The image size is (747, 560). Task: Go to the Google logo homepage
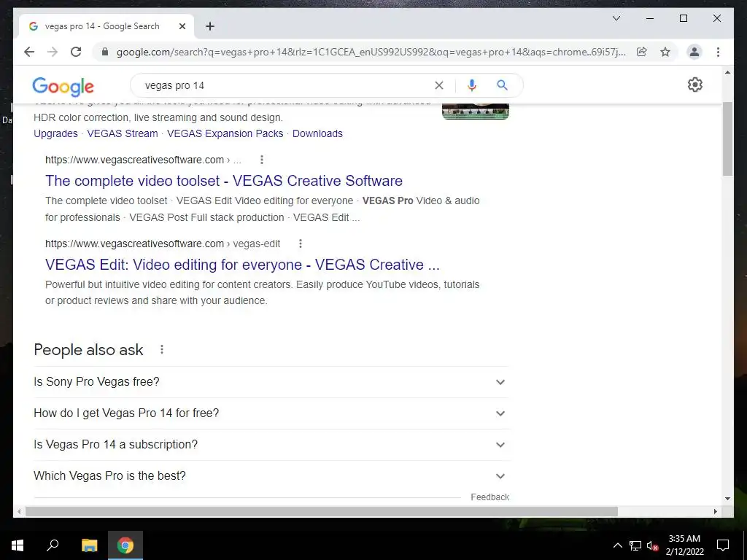click(63, 87)
